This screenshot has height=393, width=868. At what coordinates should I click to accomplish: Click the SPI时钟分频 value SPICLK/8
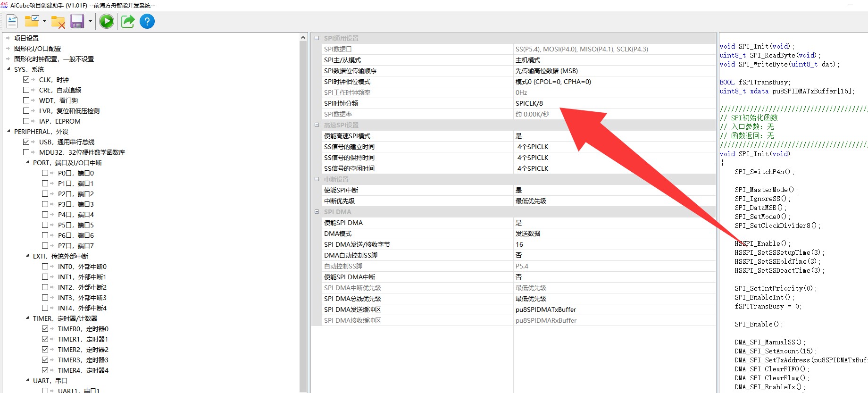point(529,103)
